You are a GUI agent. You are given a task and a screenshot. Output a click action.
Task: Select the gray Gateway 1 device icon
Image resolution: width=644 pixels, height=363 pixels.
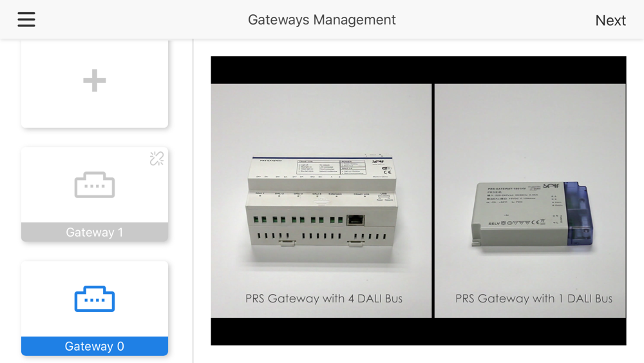[x=95, y=185]
